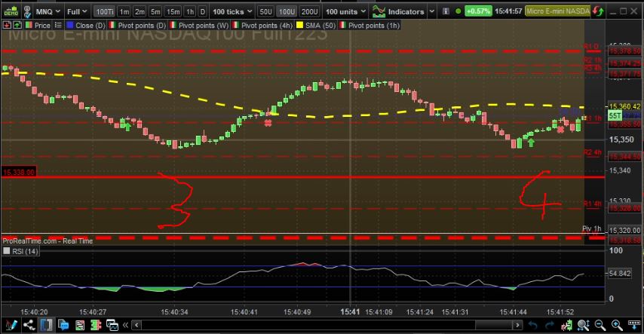Viewport: 644px width, 334px height.
Task: Click the red-green link group arrows icon
Action: point(599,11)
